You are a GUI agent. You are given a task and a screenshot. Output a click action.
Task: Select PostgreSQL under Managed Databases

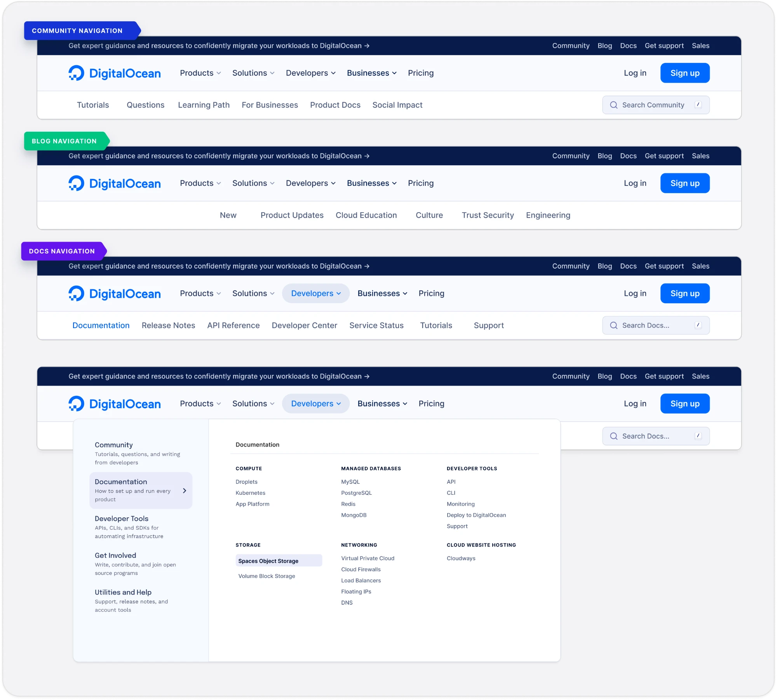point(357,493)
